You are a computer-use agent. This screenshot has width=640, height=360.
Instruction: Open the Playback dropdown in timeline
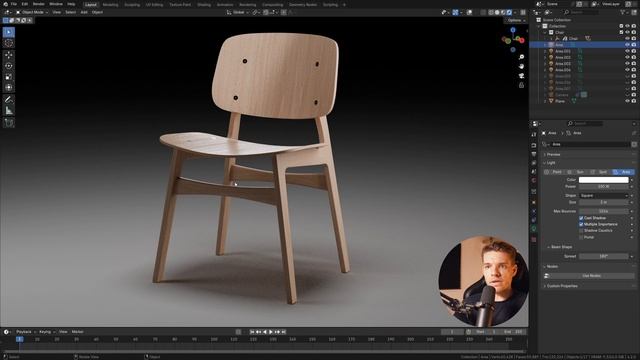(25, 332)
